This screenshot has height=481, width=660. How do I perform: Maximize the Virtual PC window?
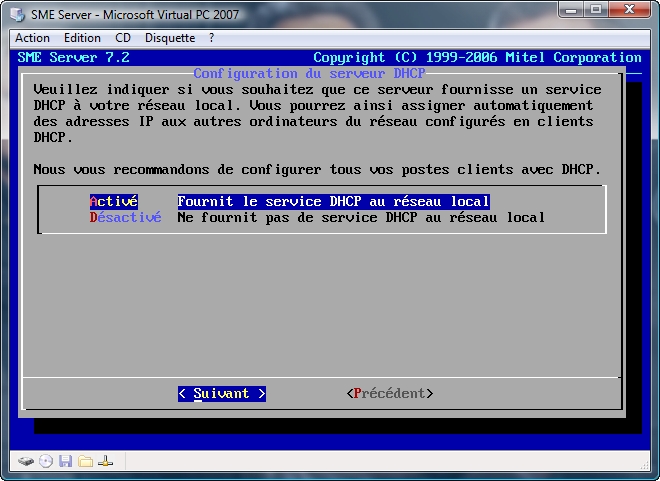[596, 9]
